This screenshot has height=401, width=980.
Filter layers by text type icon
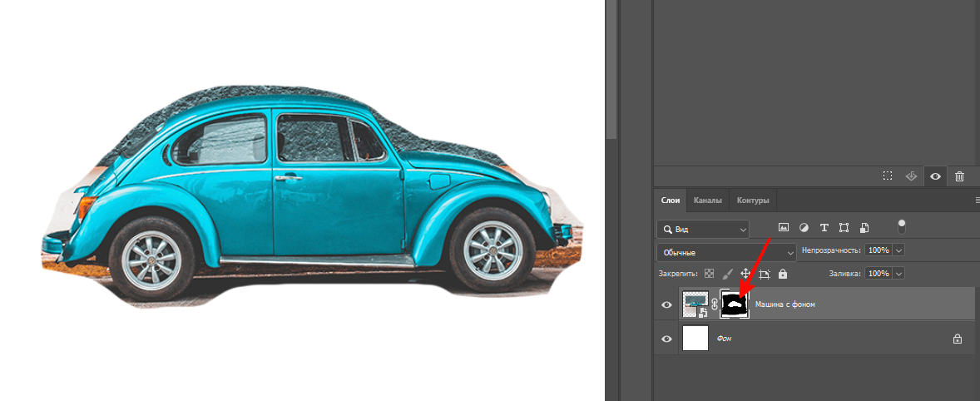(824, 227)
